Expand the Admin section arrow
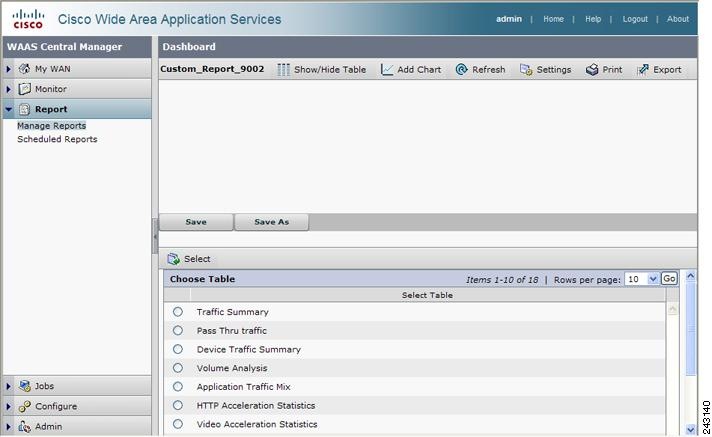Image resolution: width=712 pixels, height=437 pixels. (x=8, y=427)
